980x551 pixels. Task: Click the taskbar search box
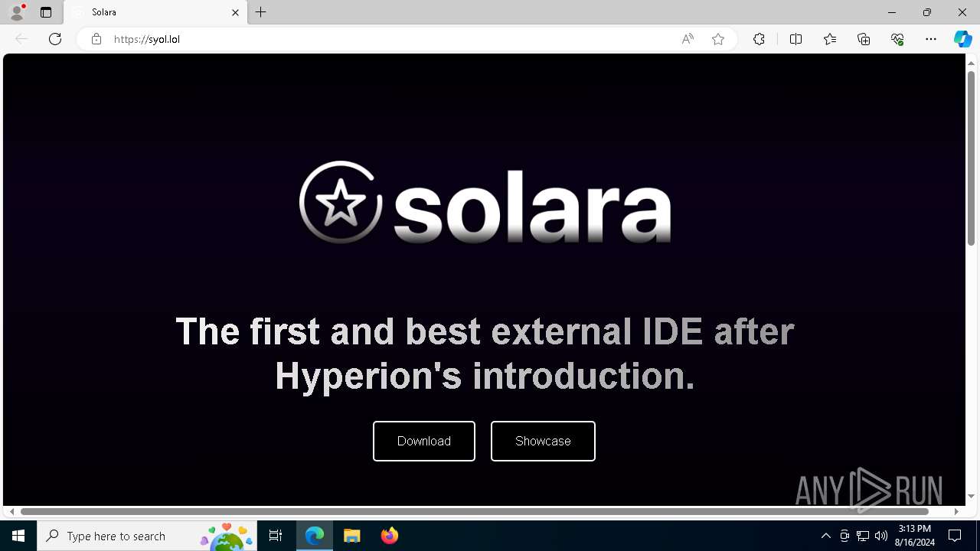[147, 536]
